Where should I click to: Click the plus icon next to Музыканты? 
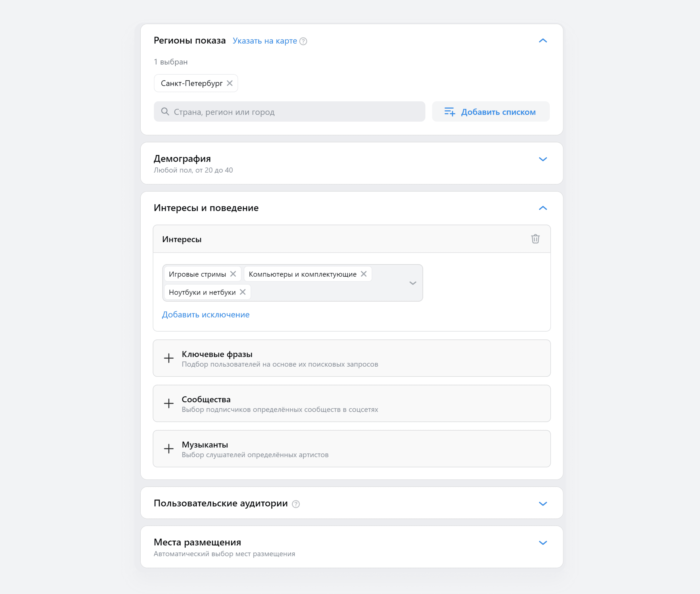pyautogui.click(x=169, y=449)
